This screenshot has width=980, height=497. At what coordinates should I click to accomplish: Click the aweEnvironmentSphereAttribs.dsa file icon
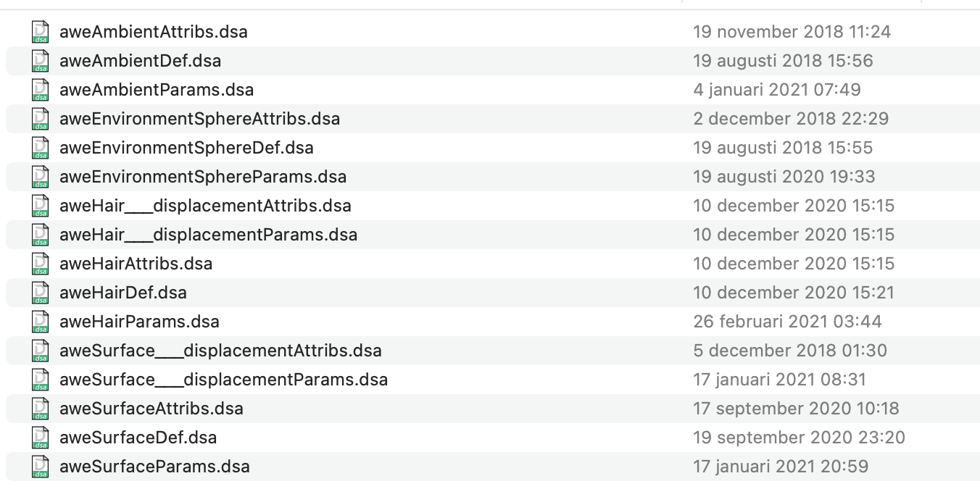tap(41, 119)
